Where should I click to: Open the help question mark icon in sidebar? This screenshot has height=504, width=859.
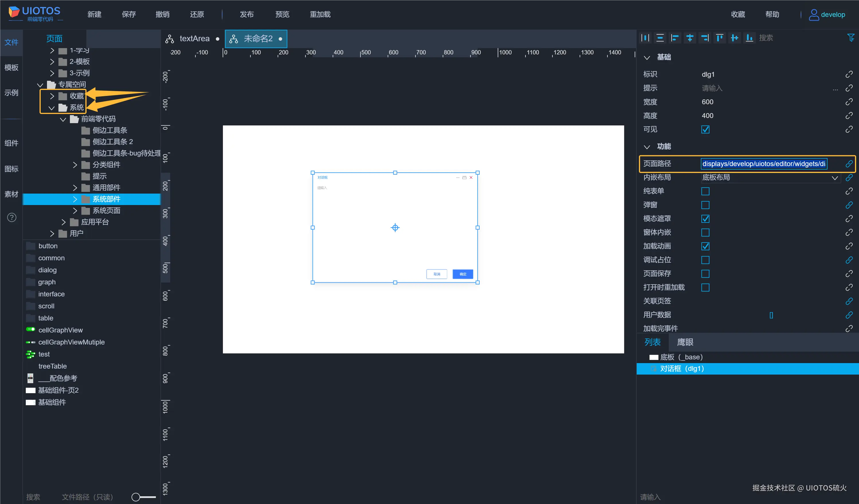pyautogui.click(x=11, y=217)
